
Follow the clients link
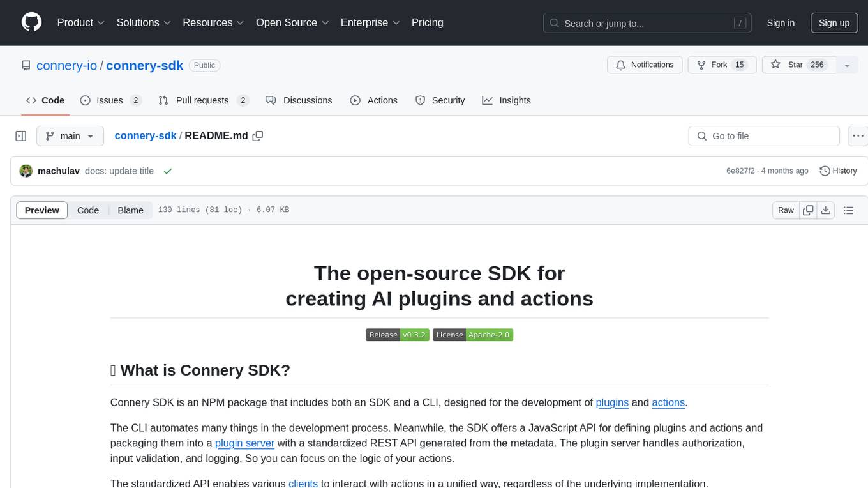tap(303, 484)
